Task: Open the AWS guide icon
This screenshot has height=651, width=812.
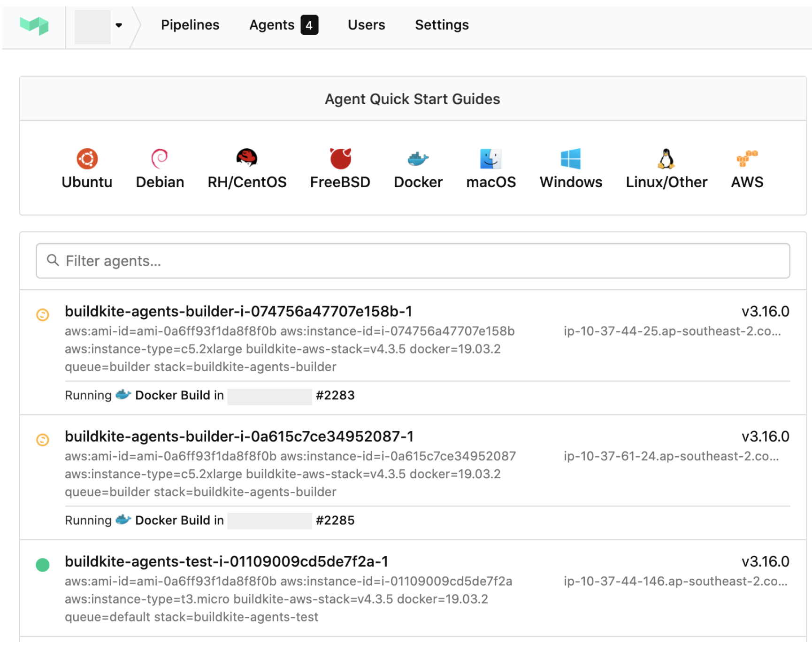Action: tap(747, 159)
